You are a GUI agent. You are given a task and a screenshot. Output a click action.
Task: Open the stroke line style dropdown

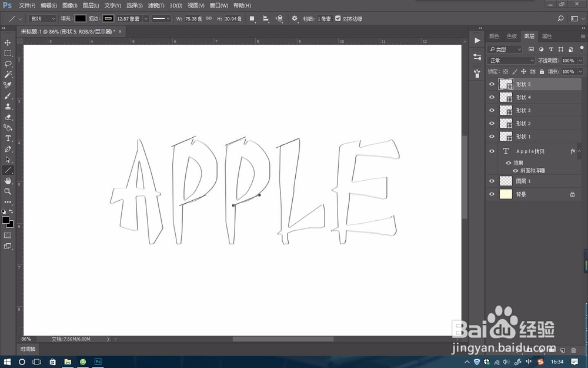coord(161,18)
